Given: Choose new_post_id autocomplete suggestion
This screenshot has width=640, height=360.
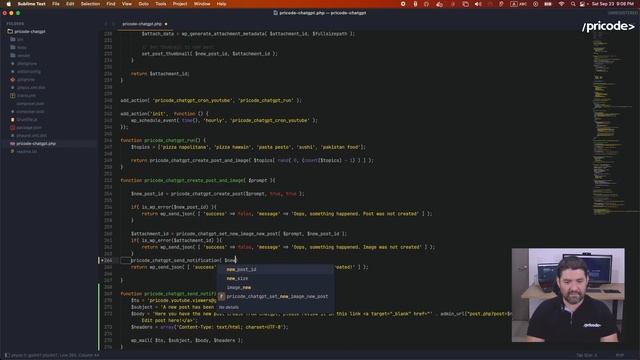Looking at the screenshot, I should pos(276,269).
